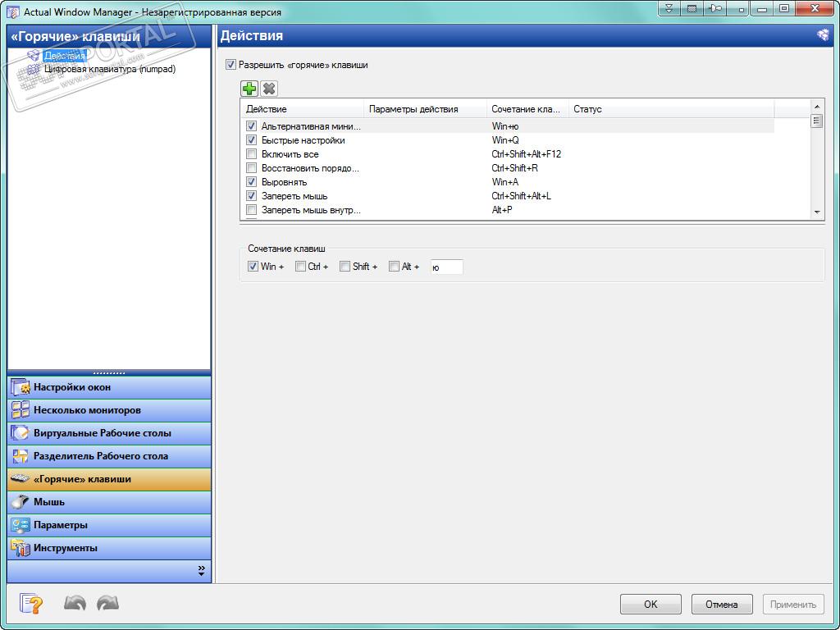Image resolution: width=840 pixels, height=630 pixels.
Task: Click the undo arrow icon at bottom
Action: pos(75,604)
